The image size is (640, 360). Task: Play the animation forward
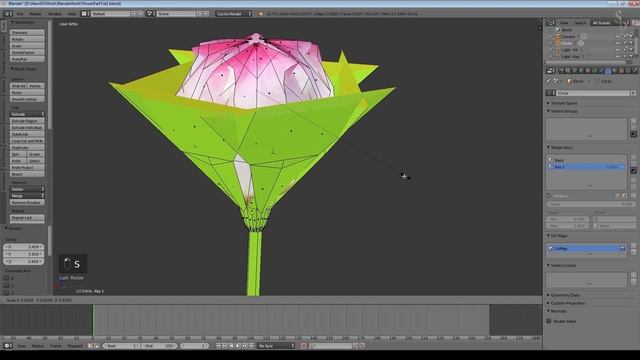238,346
